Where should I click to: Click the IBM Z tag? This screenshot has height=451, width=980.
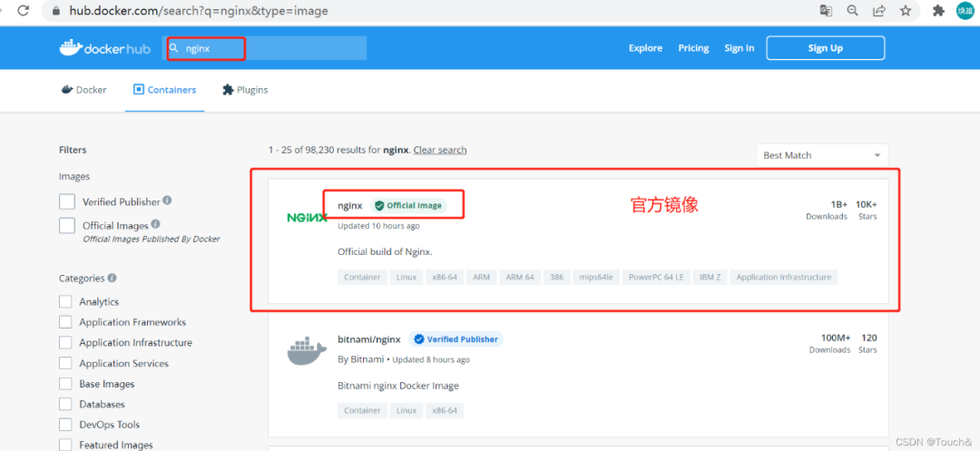coord(710,277)
